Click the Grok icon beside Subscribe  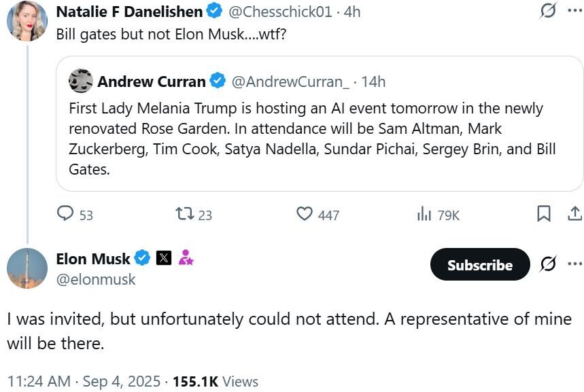click(548, 264)
